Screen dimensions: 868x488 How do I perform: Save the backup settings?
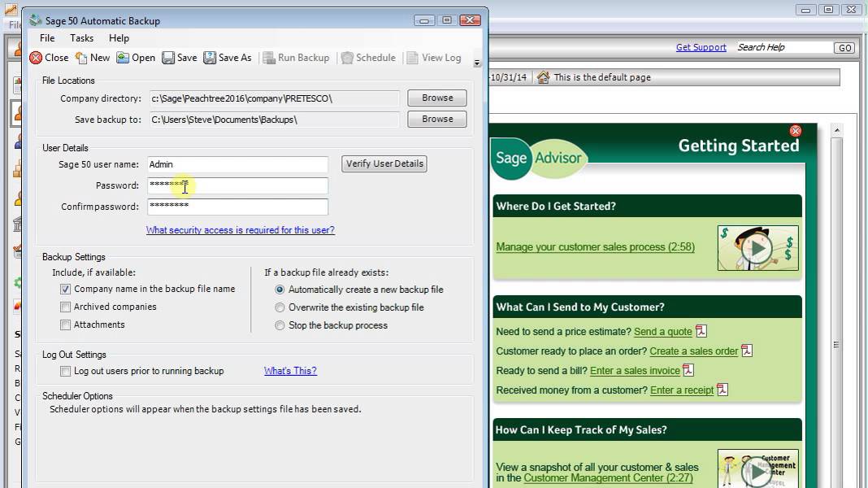tap(180, 58)
